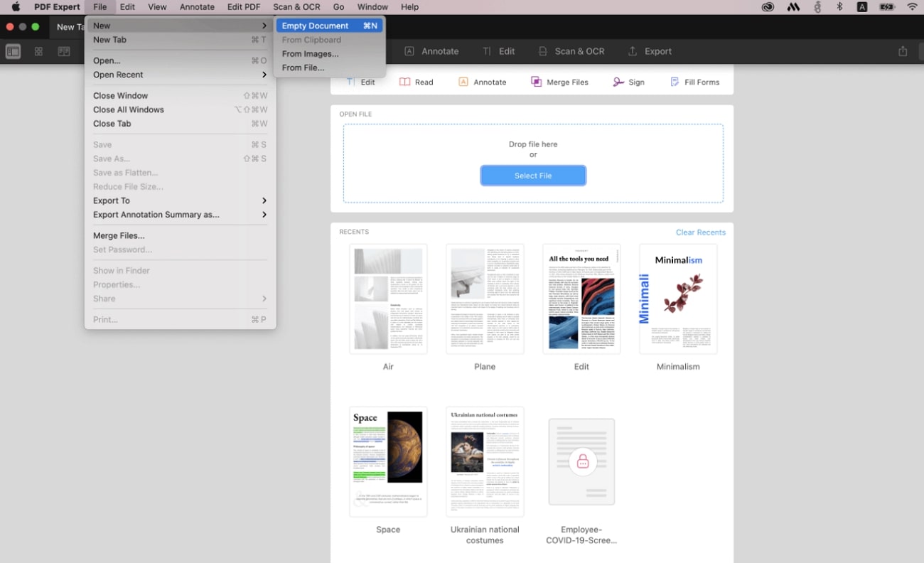Toggle the sidebar panel icon
This screenshot has height=563, width=924.
(13, 51)
